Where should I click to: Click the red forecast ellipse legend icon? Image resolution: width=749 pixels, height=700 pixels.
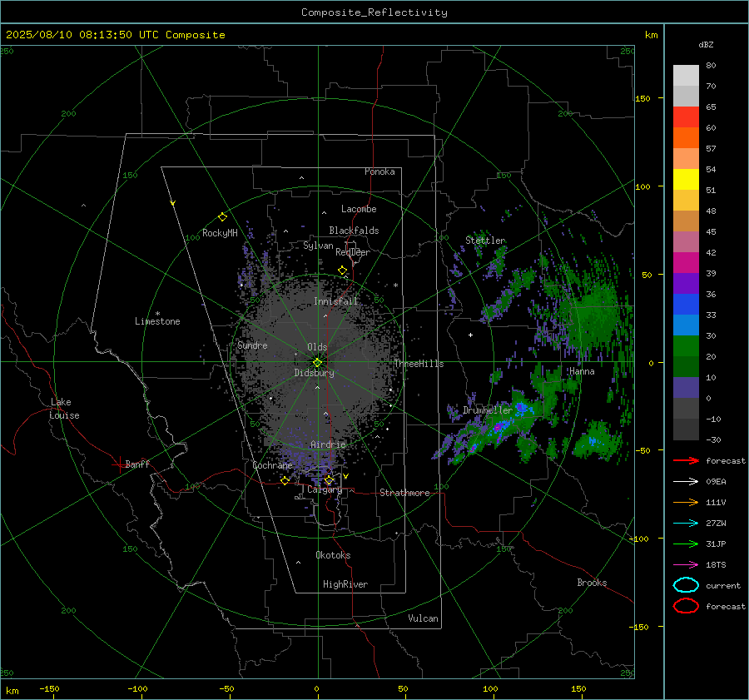tap(686, 606)
